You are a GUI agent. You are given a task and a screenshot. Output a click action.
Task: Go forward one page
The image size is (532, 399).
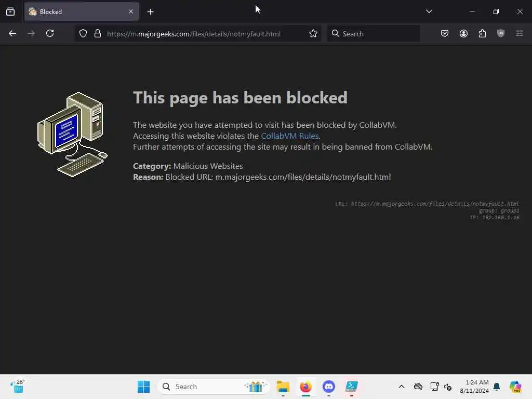pos(31,33)
